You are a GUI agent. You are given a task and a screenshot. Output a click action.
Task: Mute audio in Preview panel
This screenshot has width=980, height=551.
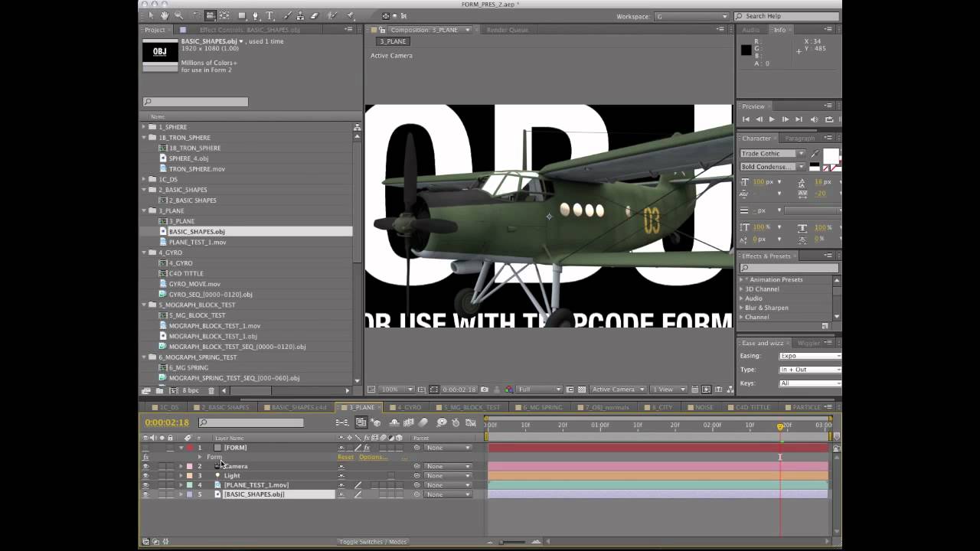[x=814, y=119]
